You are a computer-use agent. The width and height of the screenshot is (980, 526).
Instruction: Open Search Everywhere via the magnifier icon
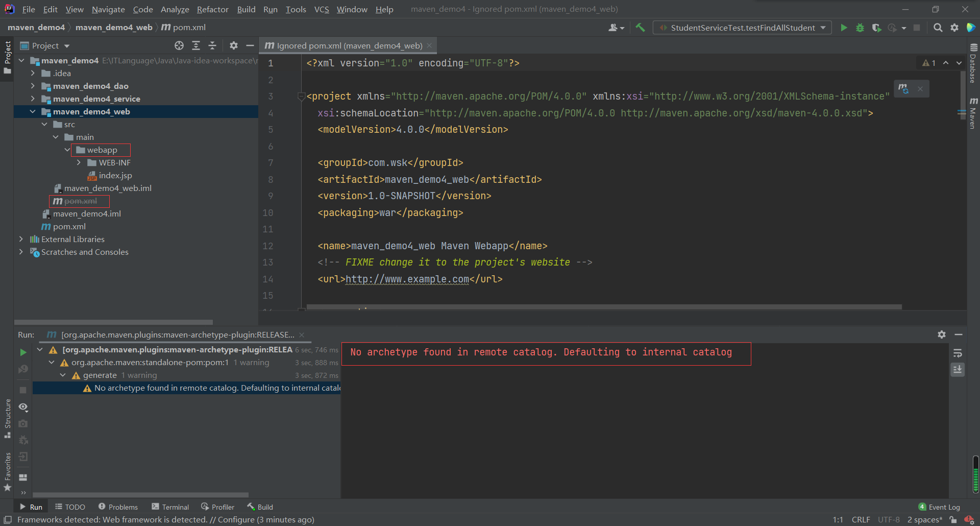click(x=938, y=28)
